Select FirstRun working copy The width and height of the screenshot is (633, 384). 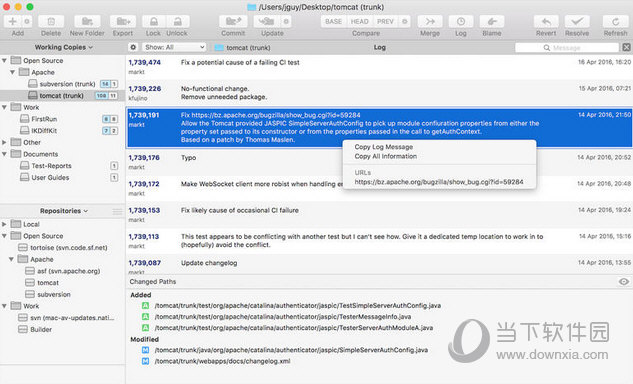[62, 119]
